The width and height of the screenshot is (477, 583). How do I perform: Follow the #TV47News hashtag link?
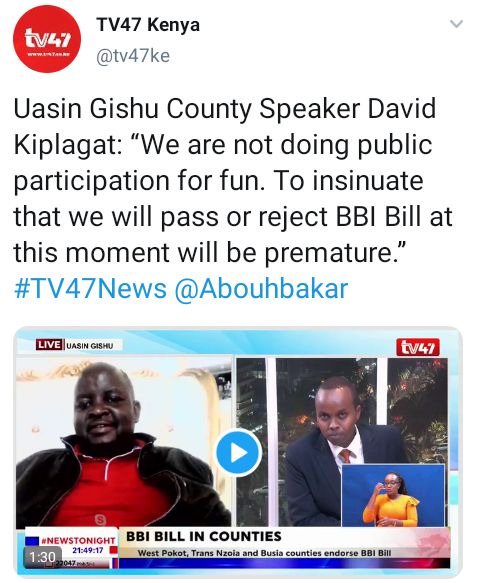coord(90,289)
